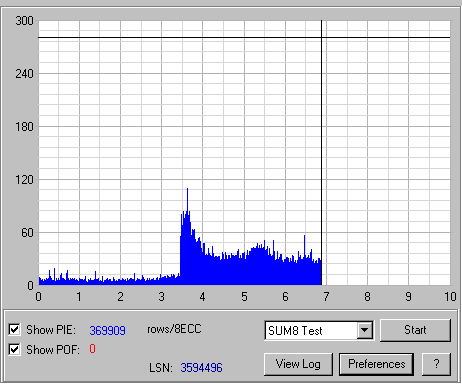Image resolution: width=462 pixels, height=384 pixels.
Task: Open the SUM8 Test dropdown arrow
Action: (365, 330)
